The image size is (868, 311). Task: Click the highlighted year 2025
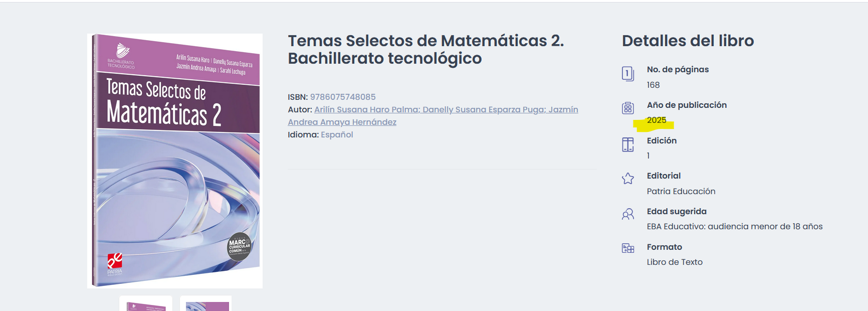pos(657,120)
